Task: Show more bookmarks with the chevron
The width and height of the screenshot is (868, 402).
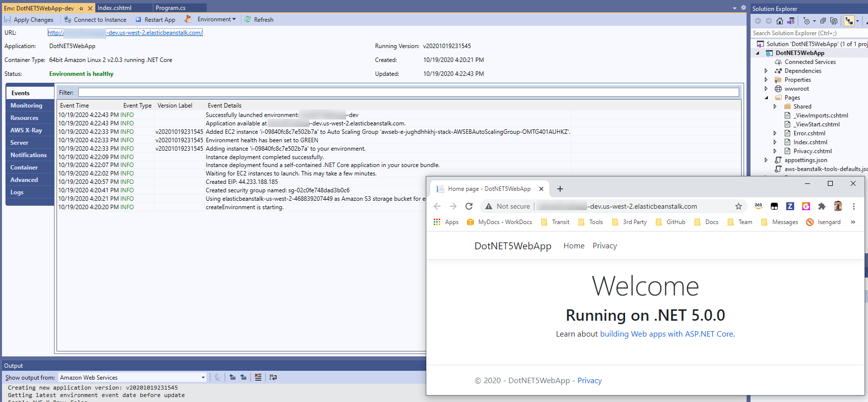Action: pos(853,222)
